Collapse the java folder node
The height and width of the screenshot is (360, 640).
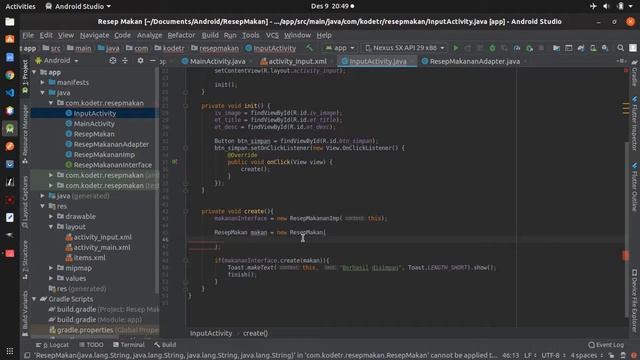[43, 93]
